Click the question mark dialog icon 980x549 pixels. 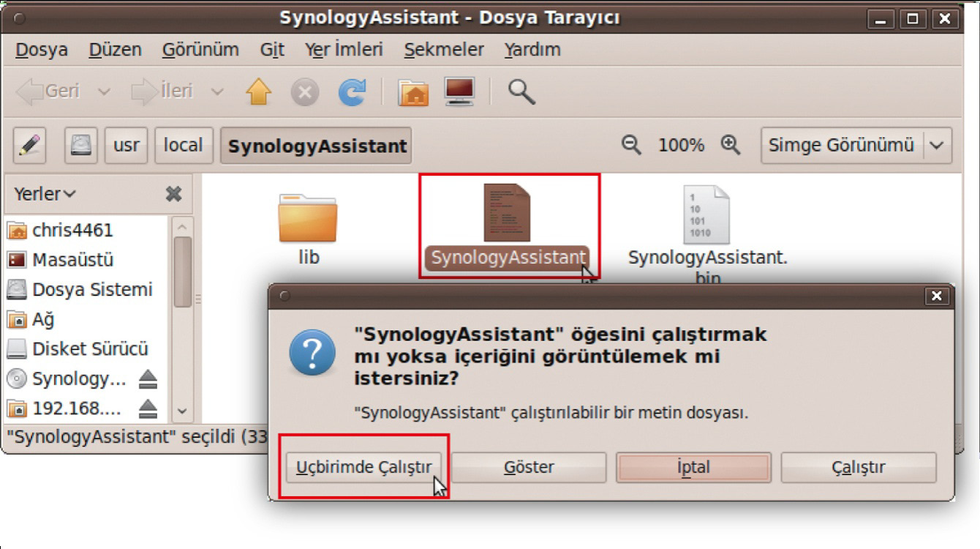tap(312, 353)
